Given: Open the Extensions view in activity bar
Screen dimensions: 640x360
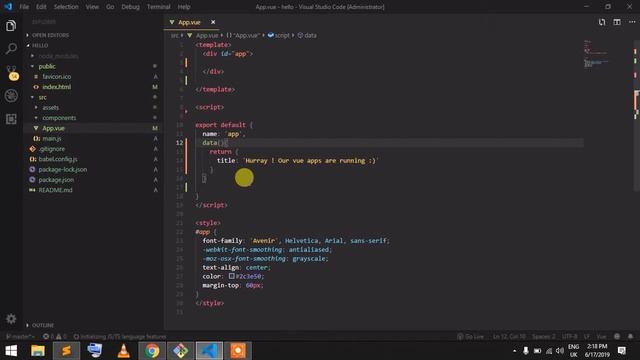Looking at the screenshot, I should (11, 119).
